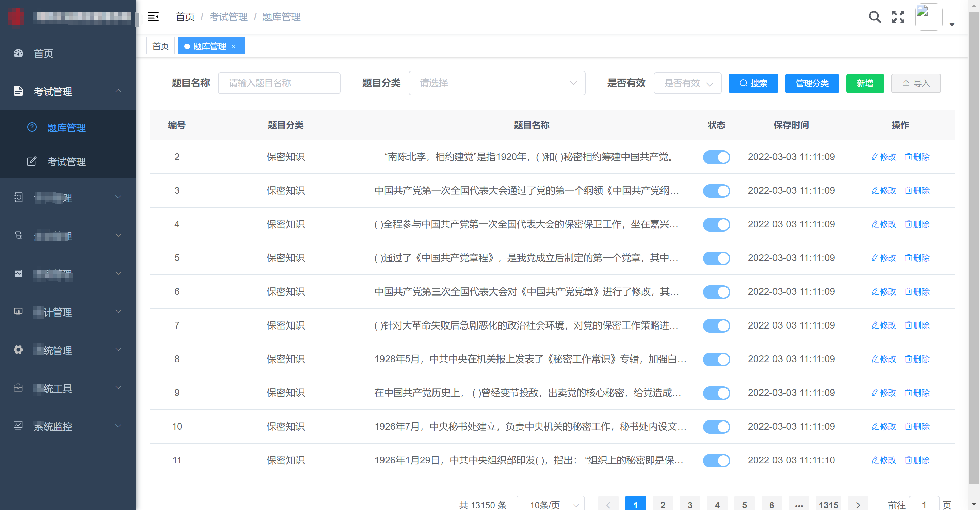Go to 首页 in sidebar

[68, 53]
